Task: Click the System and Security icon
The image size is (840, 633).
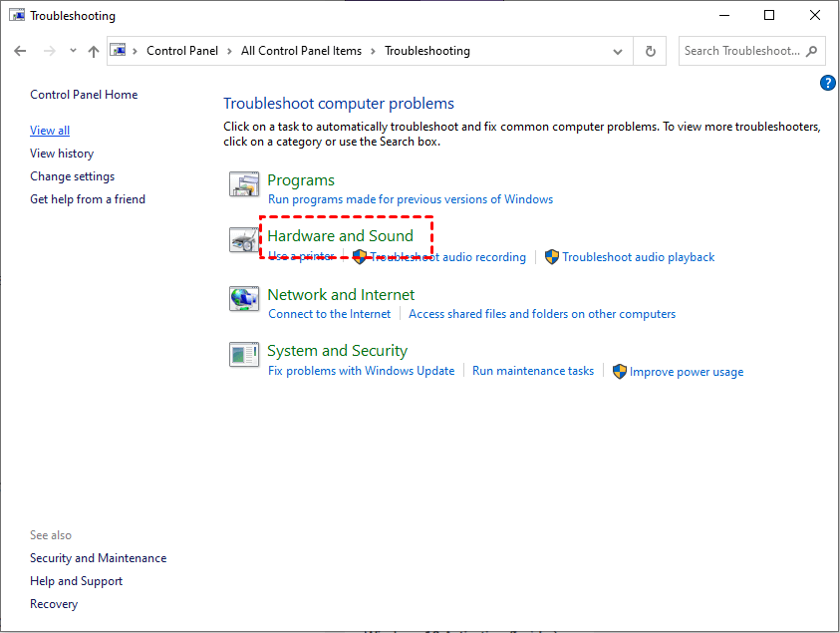Action: tap(244, 355)
